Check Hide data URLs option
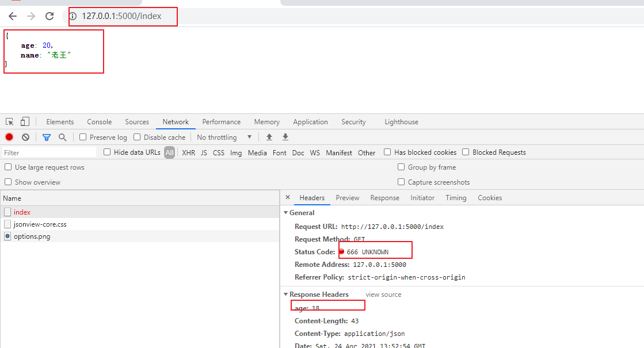This screenshot has width=644, height=348. point(107,152)
